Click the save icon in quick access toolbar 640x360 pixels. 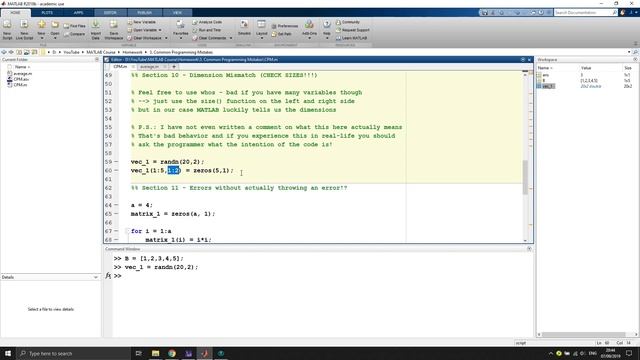coord(484,13)
